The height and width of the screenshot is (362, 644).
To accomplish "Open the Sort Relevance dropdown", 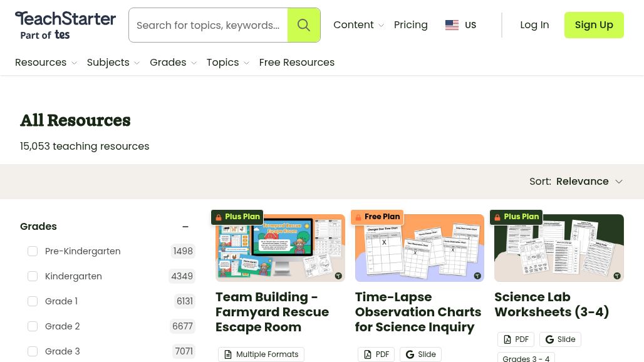I will [x=589, y=181].
